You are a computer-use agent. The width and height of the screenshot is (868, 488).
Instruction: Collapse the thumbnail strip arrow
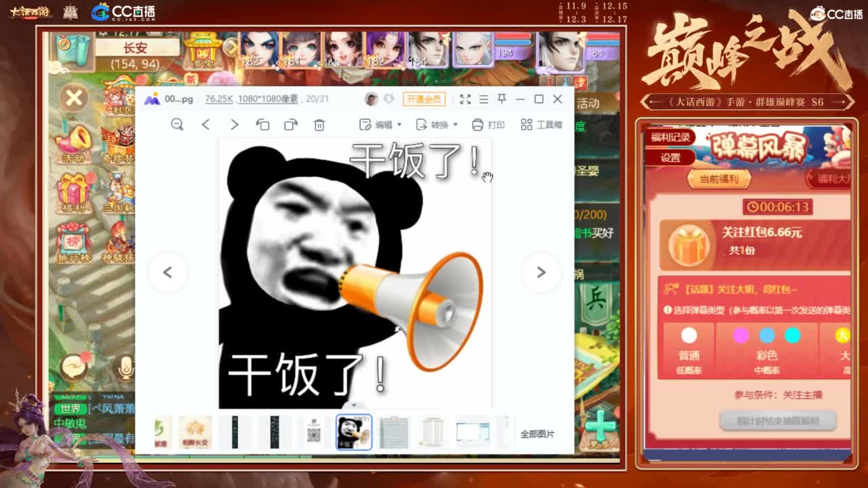(x=354, y=406)
